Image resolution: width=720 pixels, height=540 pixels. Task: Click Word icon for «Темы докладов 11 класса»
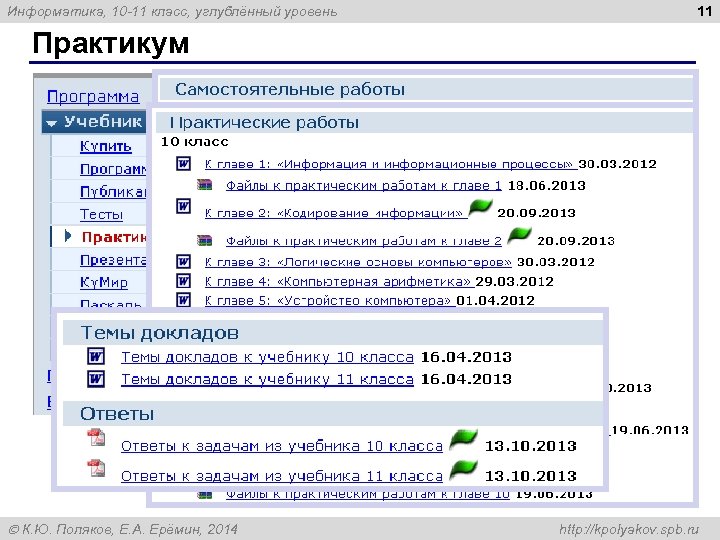pos(96,379)
